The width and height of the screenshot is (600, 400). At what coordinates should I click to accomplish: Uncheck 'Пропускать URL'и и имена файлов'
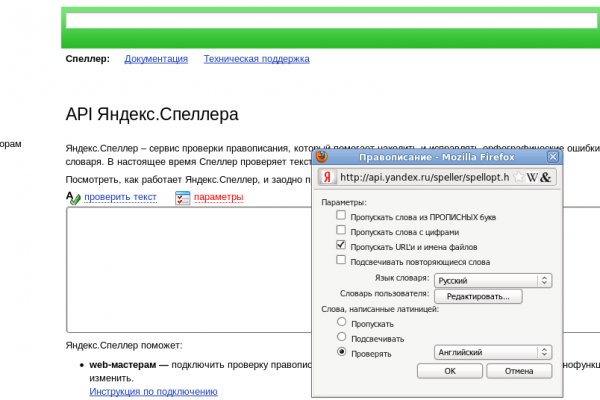click(342, 245)
